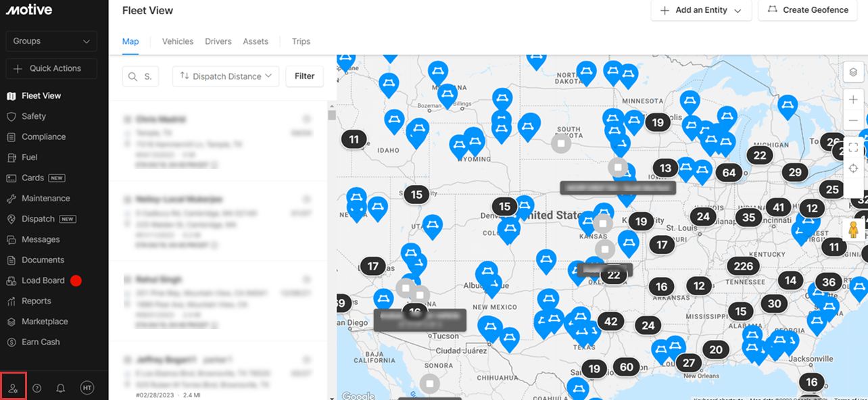Image resolution: width=868 pixels, height=400 pixels.
Task: Click the recenter location icon
Action: [x=853, y=168]
